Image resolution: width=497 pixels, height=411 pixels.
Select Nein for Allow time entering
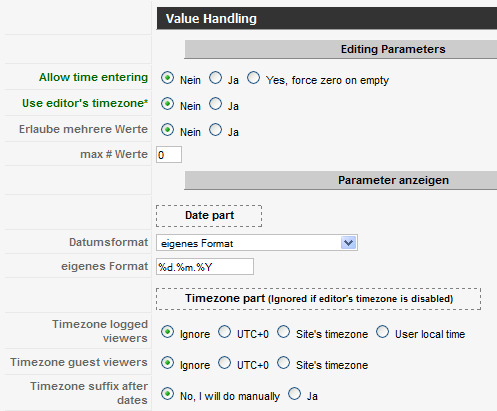click(167, 78)
